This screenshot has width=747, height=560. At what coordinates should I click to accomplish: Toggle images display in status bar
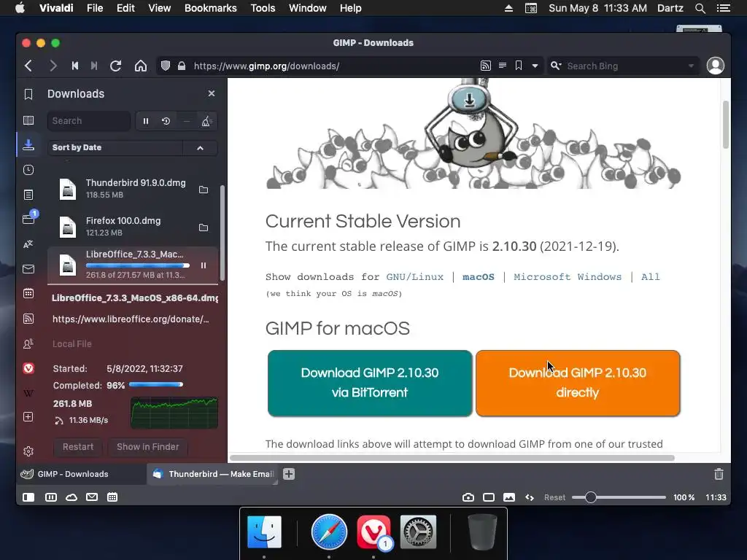pyautogui.click(x=508, y=497)
